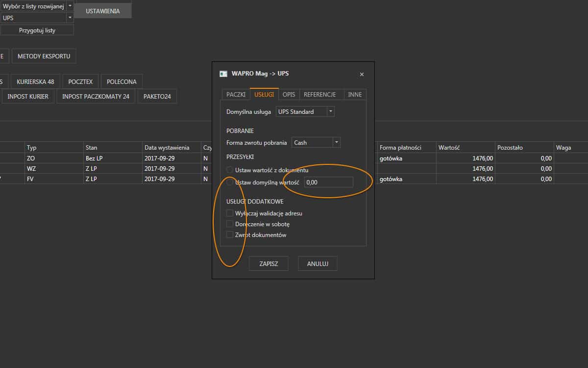Viewport: 588px width, 368px height.
Task: Click 'gotówka' in the FV row
Action: [407, 179]
